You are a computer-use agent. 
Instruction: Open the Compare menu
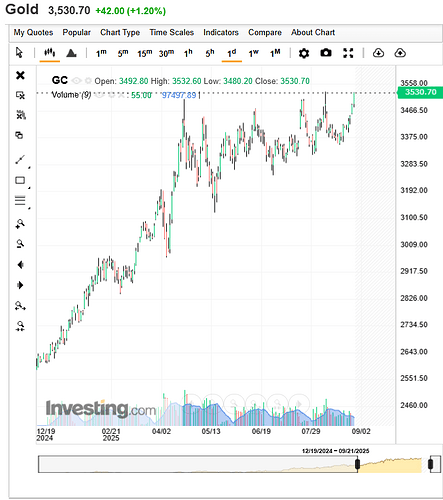click(265, 32)
